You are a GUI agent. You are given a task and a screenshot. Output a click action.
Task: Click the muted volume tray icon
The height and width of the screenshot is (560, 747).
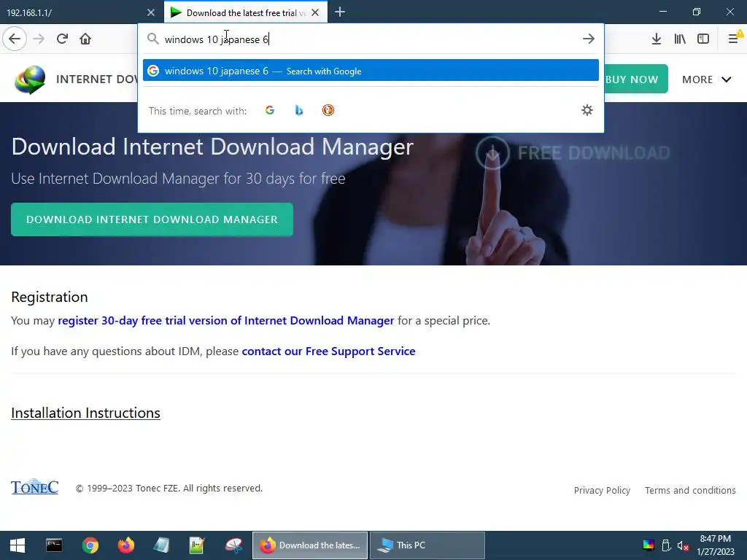(683, 545)
